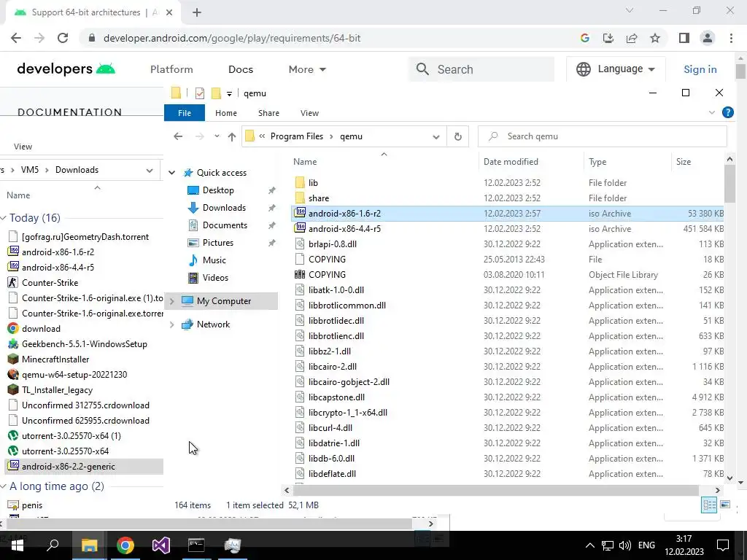The image size is (747, 560).
Task: Click the developers Android logo
Action: [66, 69]
